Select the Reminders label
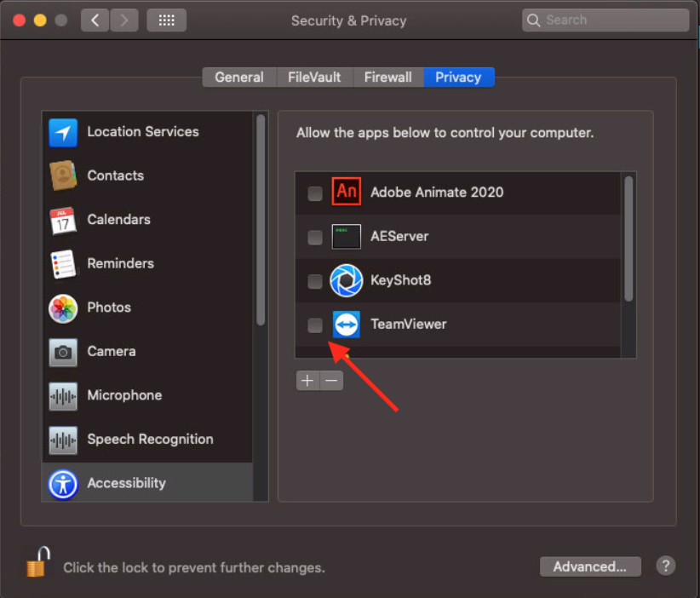700x598 pixels. point(121,263)
